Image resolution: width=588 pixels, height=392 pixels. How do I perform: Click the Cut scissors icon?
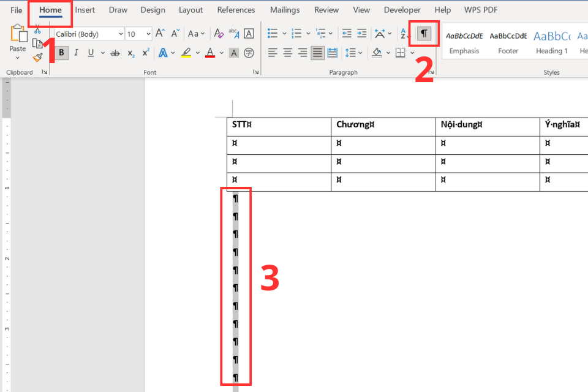coord(37,29)
